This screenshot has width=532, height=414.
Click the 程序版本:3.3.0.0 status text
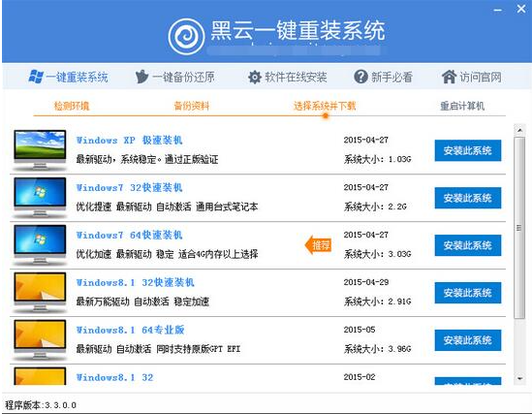pyautogui.click(x=41, y=405)
